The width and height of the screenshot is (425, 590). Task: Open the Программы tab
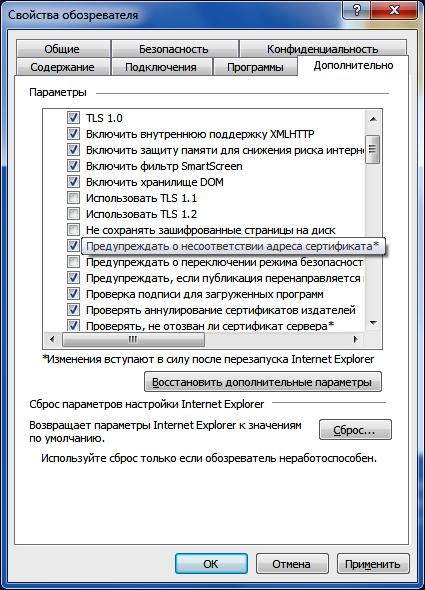(255, 67)
